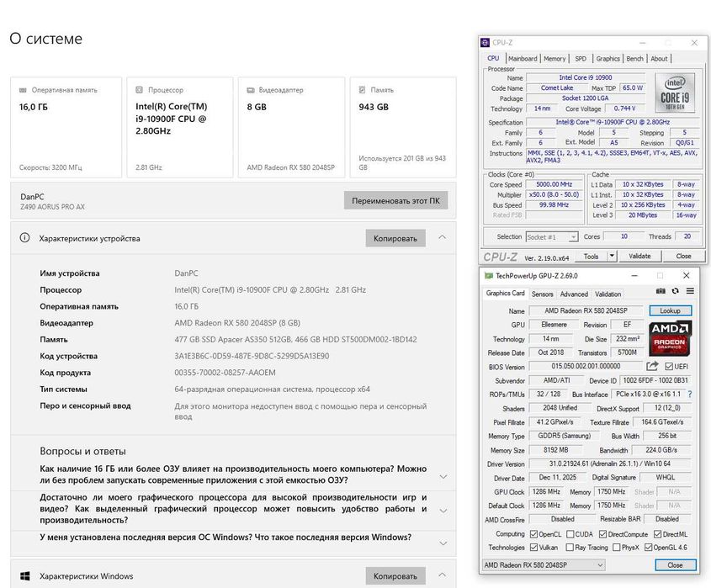Image resolution: width=711 pixels, height=588 pixels.
Task: Click the Bus Interface question mark icon
Action: 690,395
